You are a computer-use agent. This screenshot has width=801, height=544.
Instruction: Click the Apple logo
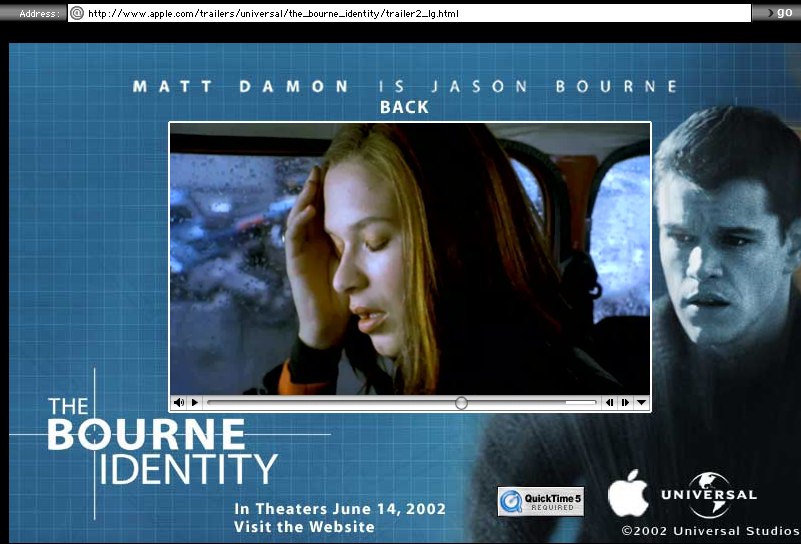pos(628,494)
